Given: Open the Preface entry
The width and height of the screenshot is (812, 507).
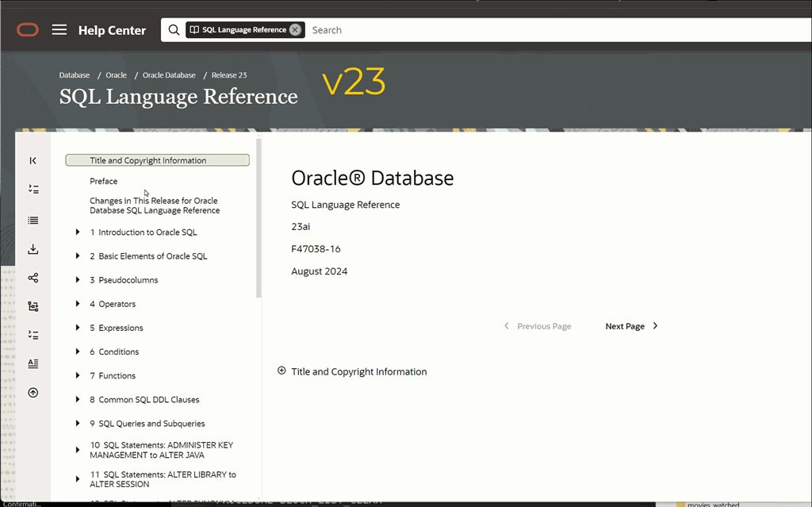Looking at the screenshot, I should [104, 181].
